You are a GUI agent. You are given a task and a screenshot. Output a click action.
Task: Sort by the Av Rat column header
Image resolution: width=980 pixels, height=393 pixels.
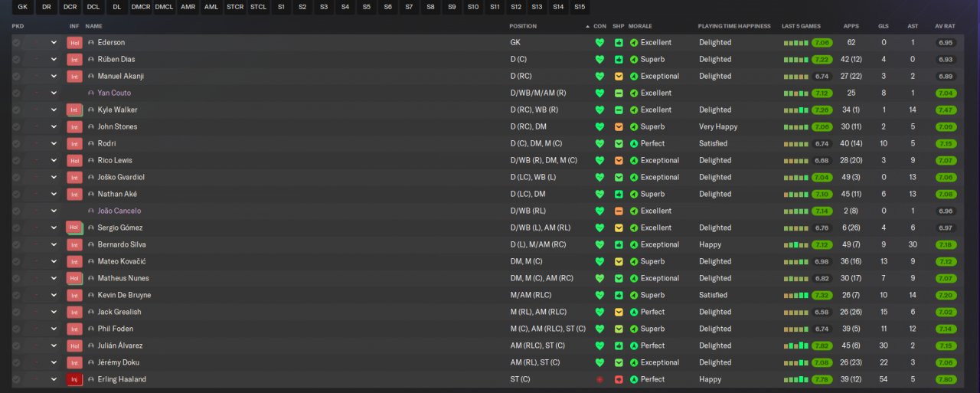[x=946, y=26]
